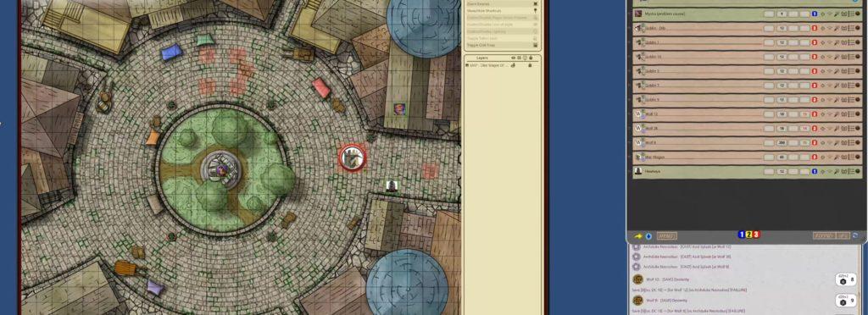Image resolution: width=868 pixels, height=315 pixels.
Task: Click the grid icon in Layers header
Action: click(520, 58)
